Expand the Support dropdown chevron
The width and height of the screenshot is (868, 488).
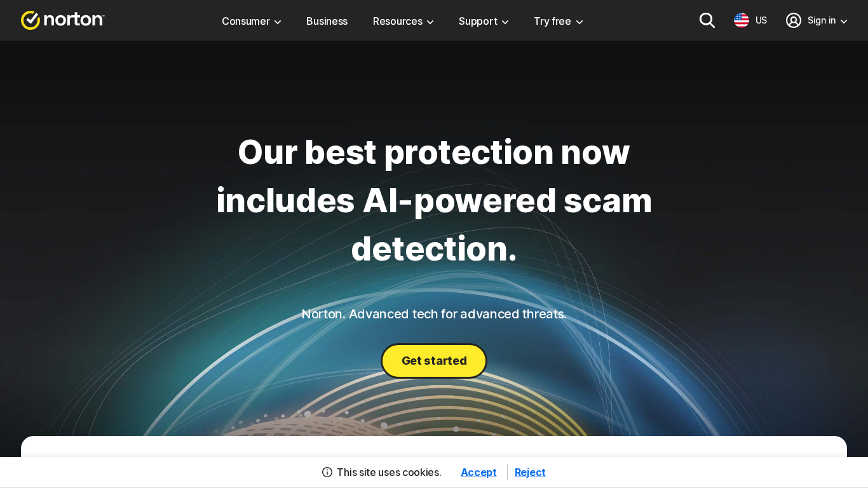coord(505,22)
